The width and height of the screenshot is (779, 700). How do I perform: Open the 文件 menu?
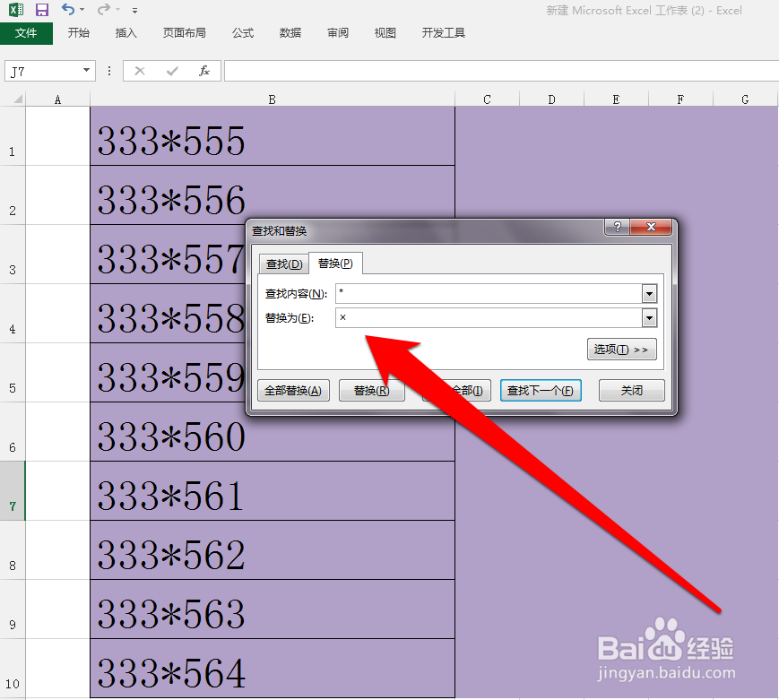pos(26,33)
